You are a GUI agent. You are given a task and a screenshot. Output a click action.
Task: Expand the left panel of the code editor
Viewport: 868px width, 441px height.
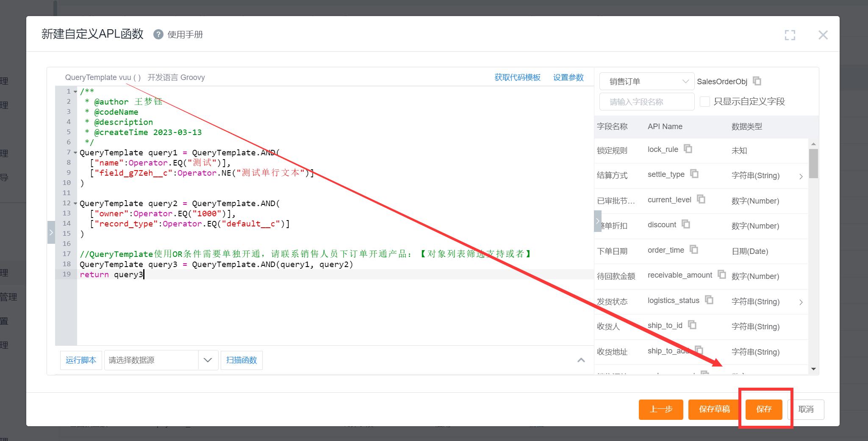tap(51, 232)
